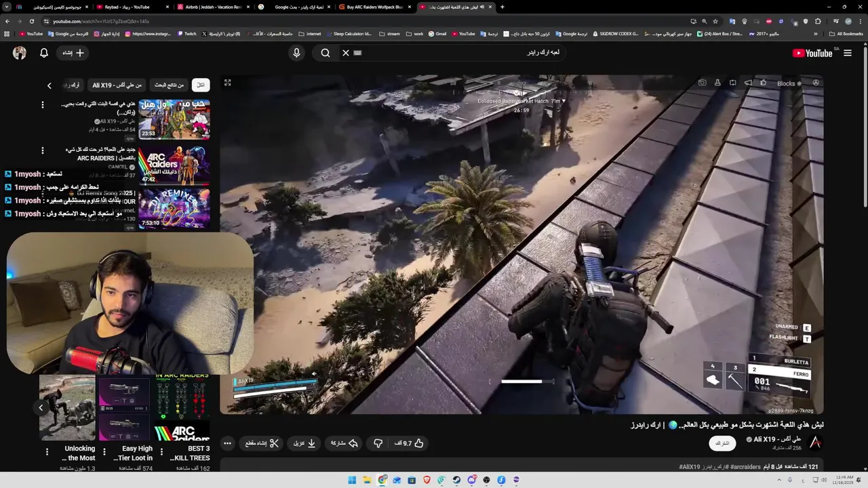Open the Twitch bookmark

tap(186, 33)
